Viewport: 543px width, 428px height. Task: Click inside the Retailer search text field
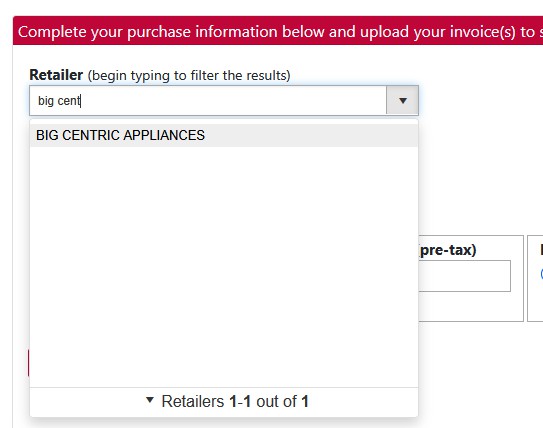pyautogui.click(x=208, y=101)
